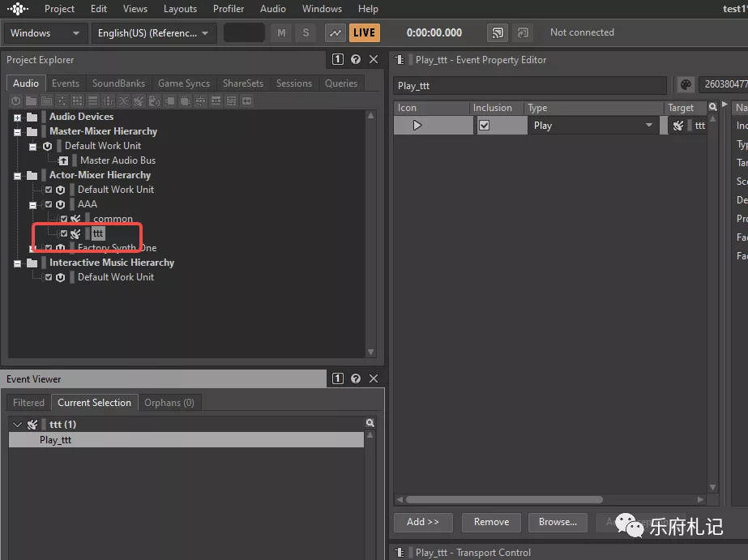Open the Project menu
748x560 pixels.
pos(59,9)
